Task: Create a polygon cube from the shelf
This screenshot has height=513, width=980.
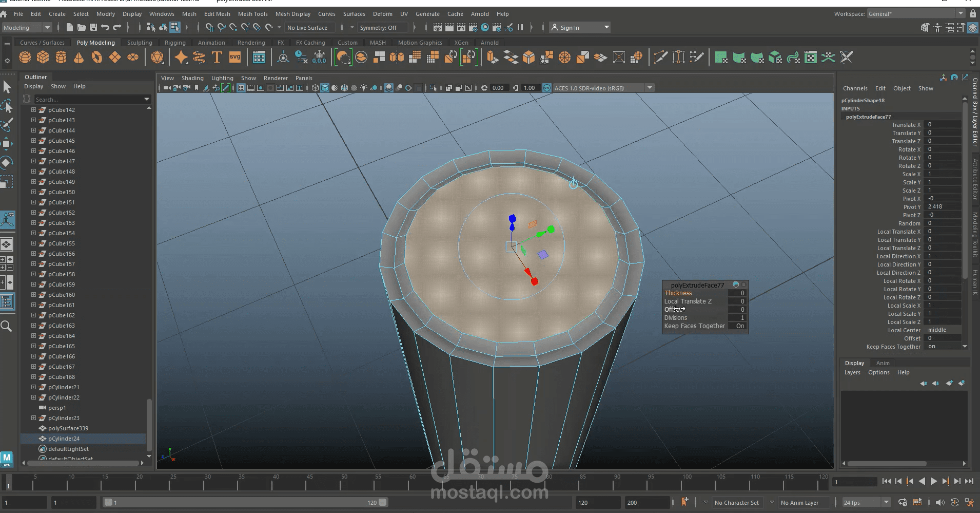Action: (x=43, y=58)
